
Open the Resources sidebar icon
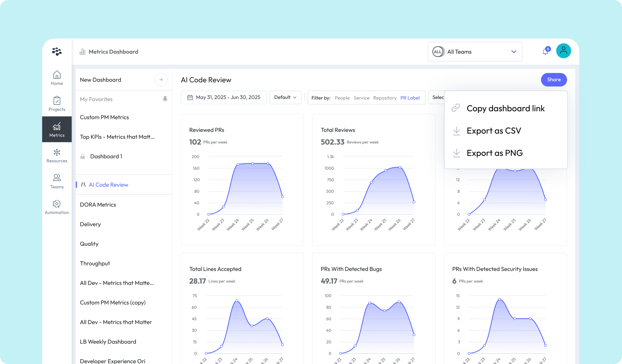tap(57, 155)
